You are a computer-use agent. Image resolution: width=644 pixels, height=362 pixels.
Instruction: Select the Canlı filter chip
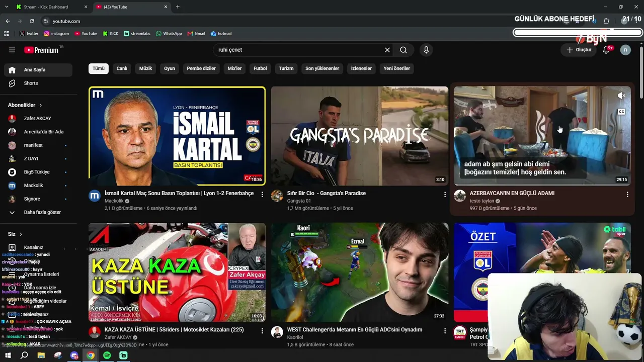(x=122, y=68)
